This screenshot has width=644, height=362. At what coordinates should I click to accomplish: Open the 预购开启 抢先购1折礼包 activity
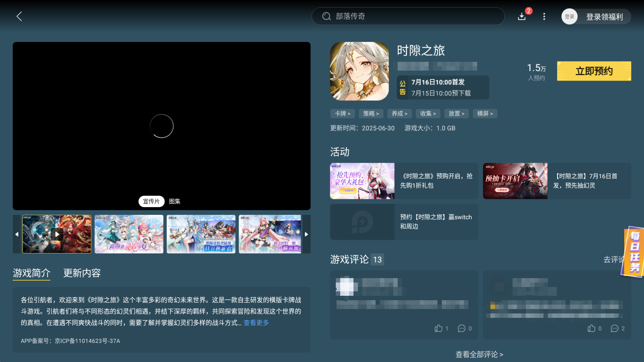tap(404, 181)
